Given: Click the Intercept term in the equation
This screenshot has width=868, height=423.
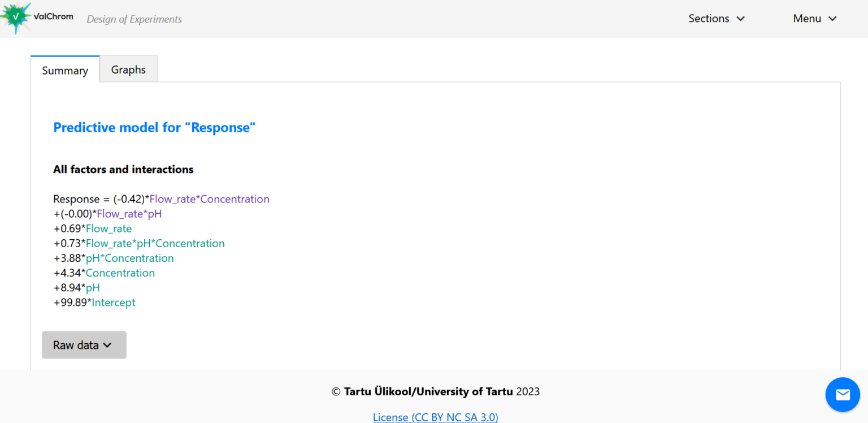Looking at the screenshot, I should point(113,302).
